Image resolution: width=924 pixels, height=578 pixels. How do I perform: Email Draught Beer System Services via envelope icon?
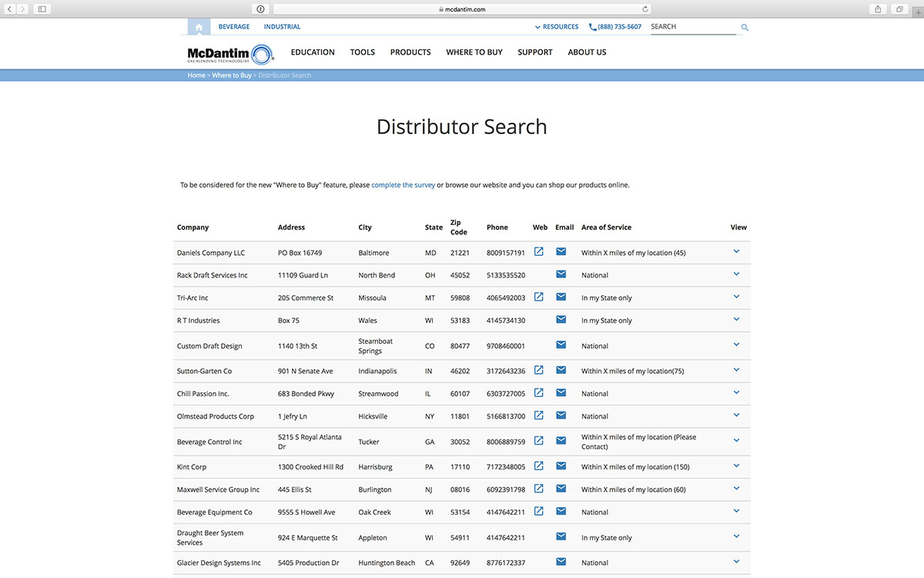[x=561, y=536]
